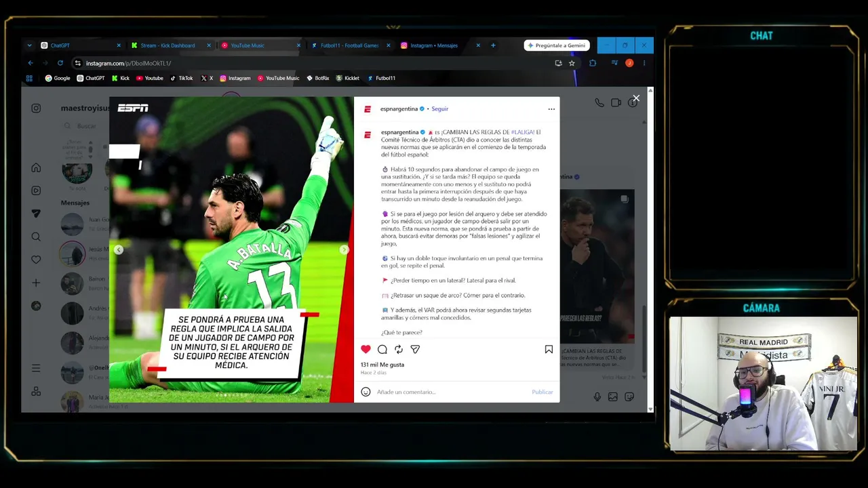Open the Kicklet bookmark
The image size is (868, 488).
pos(348,78)
